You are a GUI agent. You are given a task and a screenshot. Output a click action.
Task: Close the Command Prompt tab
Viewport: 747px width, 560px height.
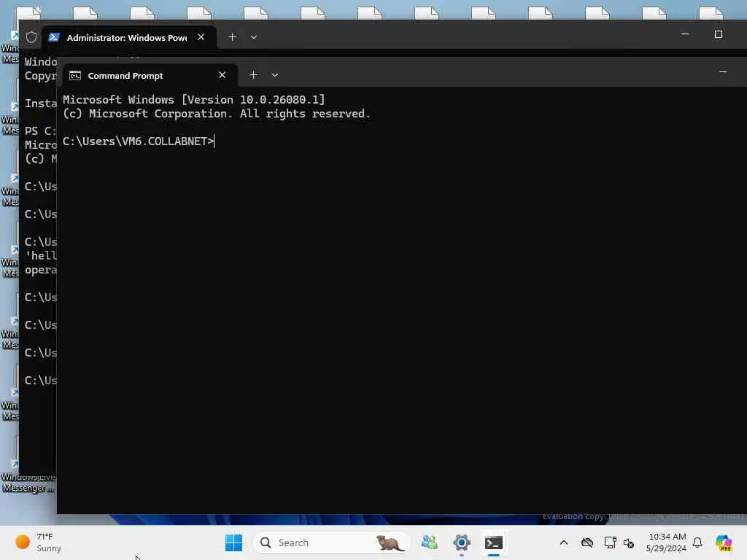(x=222, y=75)
